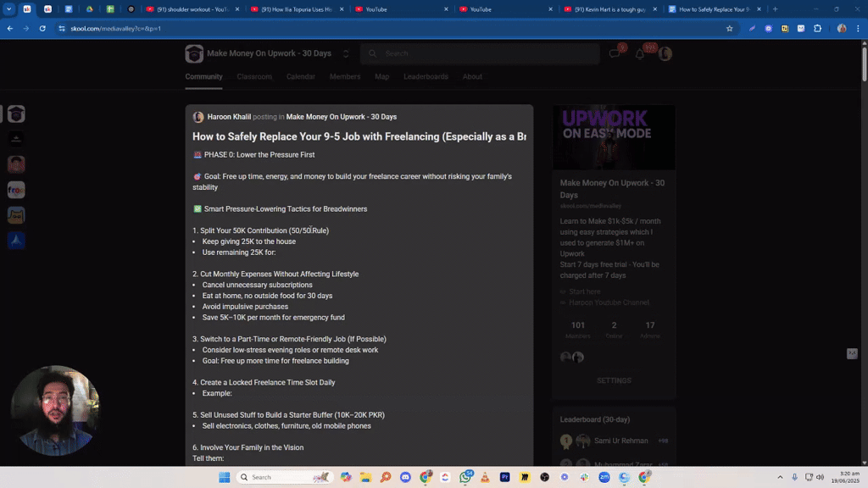Image resolution: width=868 pixels, height=488 pixels.
Task: Click the webcam overlay of the presenter
Action: point(55,411)
